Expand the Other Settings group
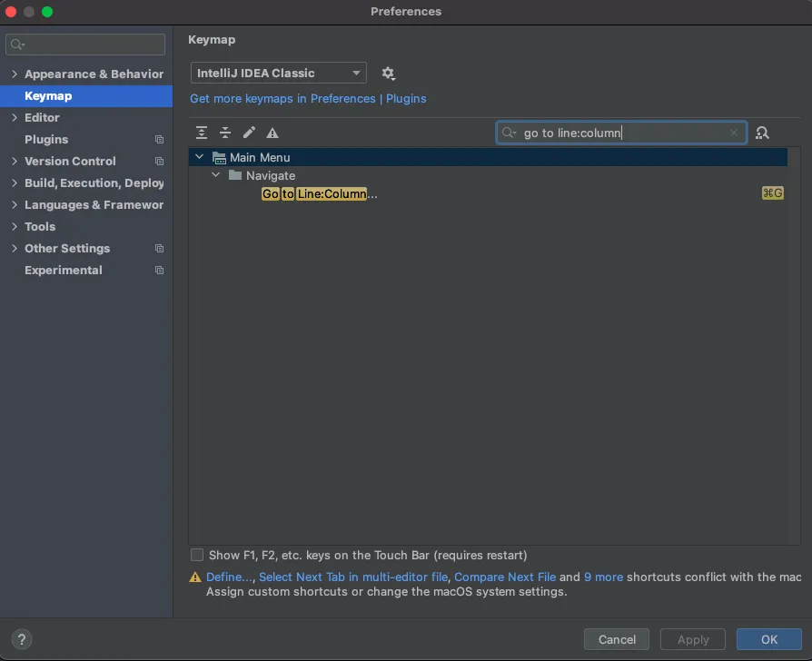This screenshot has width=812, height=661. point(15,248)
